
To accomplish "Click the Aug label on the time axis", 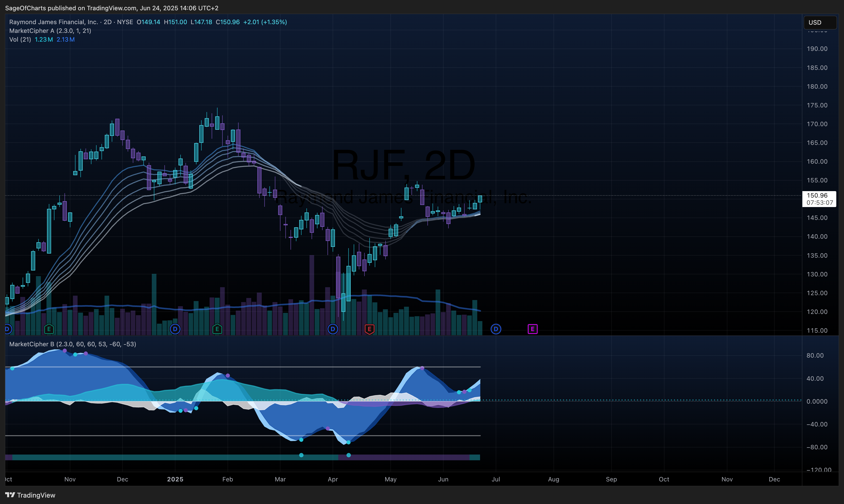I will coord(554,479).
